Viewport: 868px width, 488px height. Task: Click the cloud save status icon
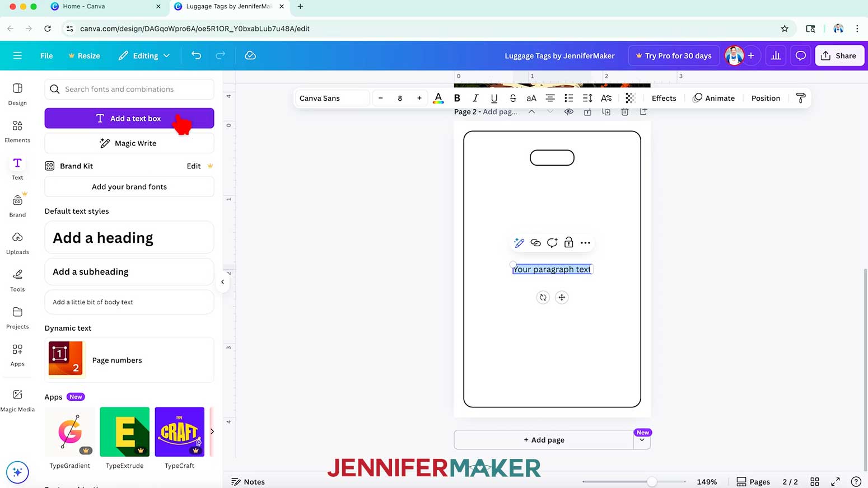coord(250,55)
